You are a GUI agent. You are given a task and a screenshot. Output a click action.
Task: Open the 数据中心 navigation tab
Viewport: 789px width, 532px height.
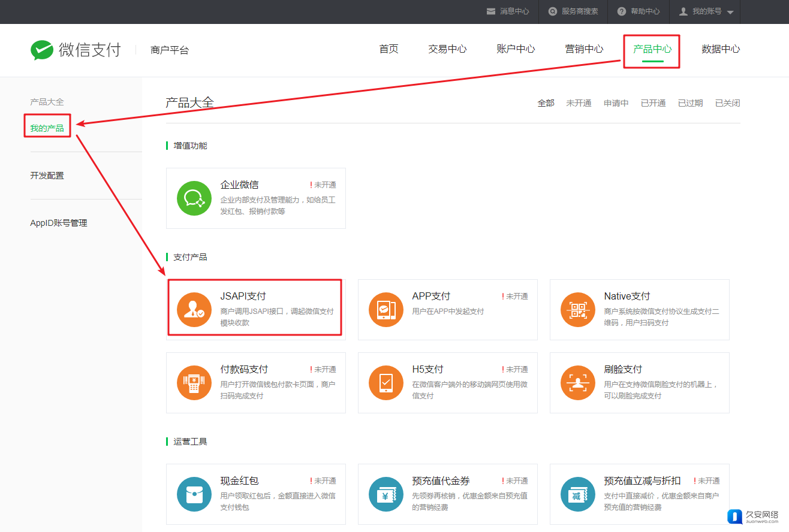[721, 49]
